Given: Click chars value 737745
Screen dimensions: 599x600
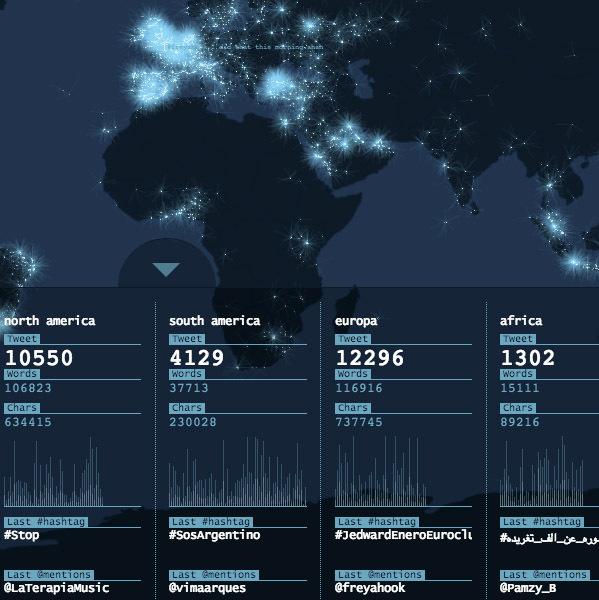Looking at the screenshot, I should tap(359, 422).
